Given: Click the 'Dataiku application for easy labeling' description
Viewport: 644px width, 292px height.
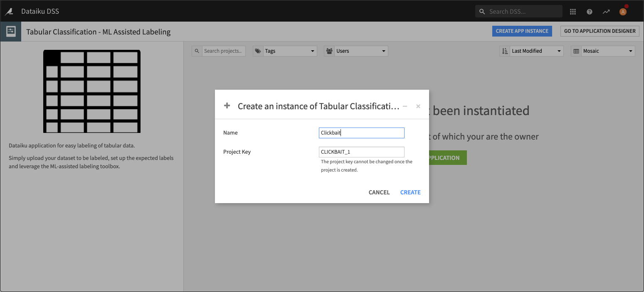Looking at the screenshot, I should click(x=72, y=146).
